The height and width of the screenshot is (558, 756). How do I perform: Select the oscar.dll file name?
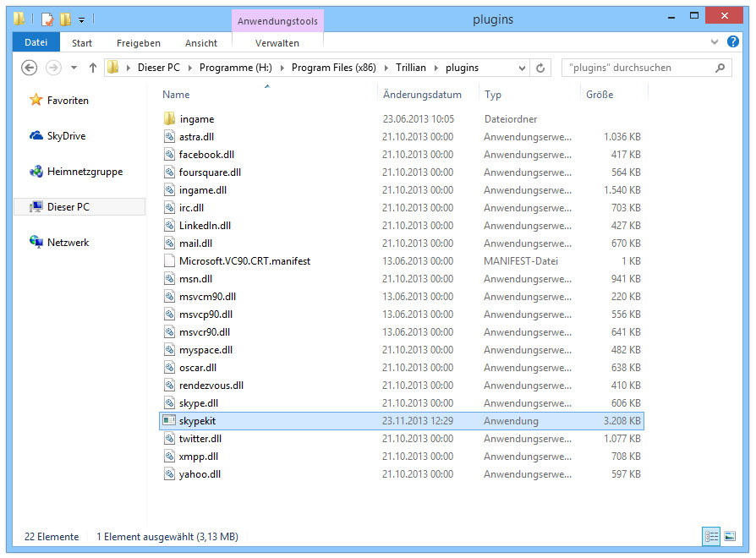click(x=198, y=368)
